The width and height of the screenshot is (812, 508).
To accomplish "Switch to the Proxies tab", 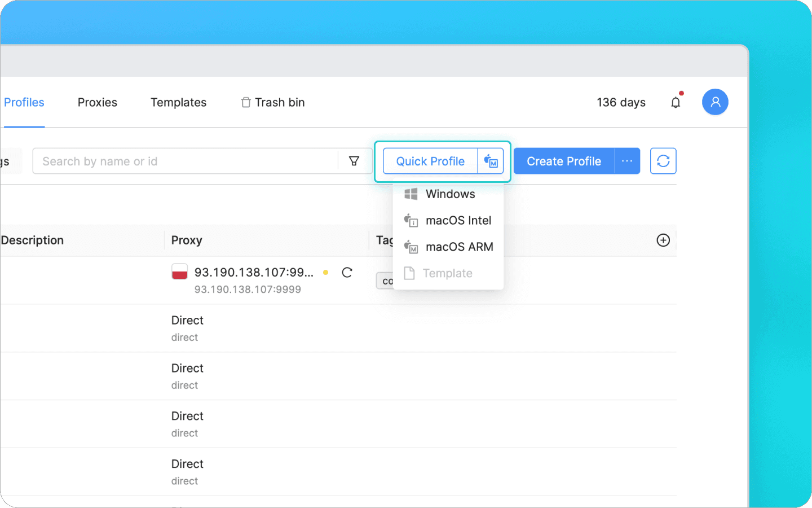I will pos(98,103).
